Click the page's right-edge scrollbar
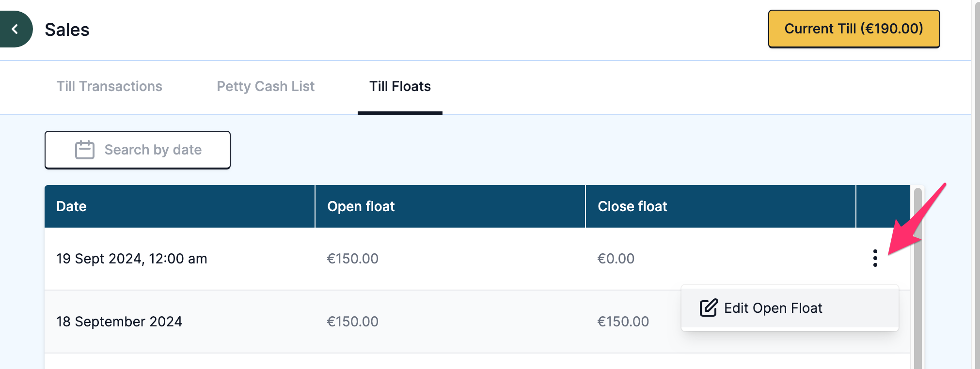The width and height of the screenshot is (980, 369). (x=976, y=184)
